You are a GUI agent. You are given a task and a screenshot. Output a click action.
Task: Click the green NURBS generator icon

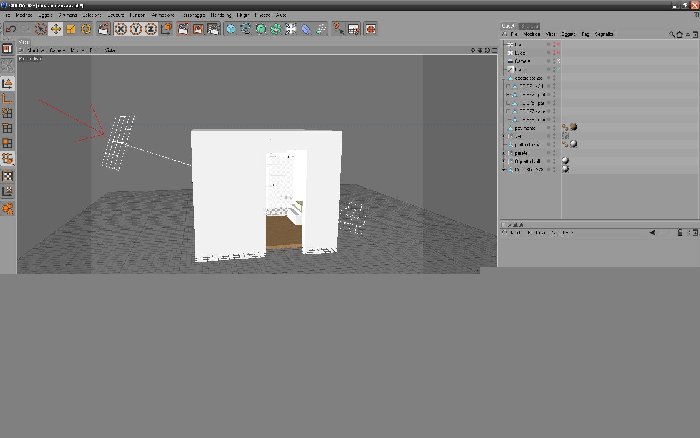point(261,29)
